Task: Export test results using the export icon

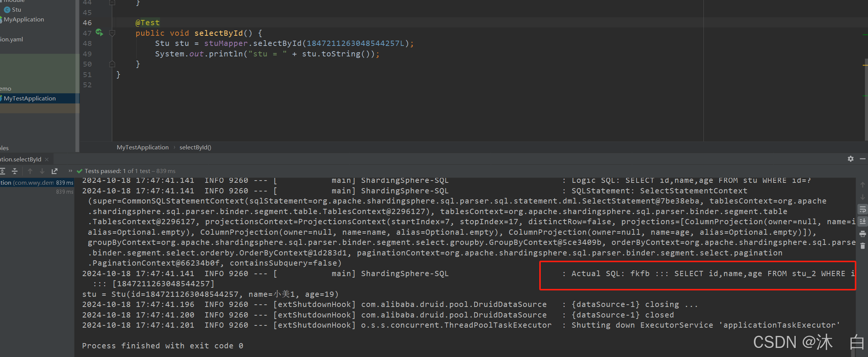Action: (x=54, y=171)
